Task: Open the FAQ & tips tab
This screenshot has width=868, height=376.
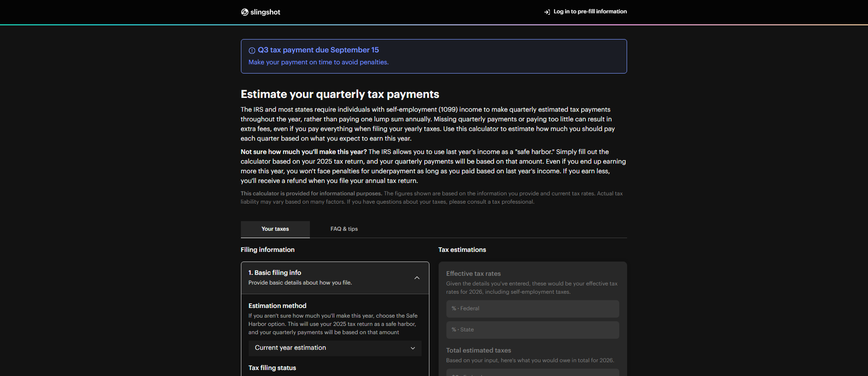Action: pos(344,229)
